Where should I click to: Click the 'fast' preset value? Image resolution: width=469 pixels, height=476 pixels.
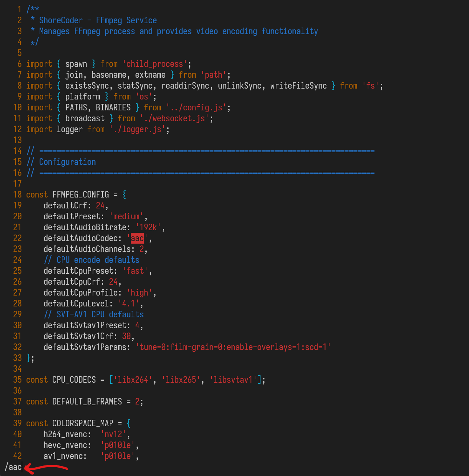click(x=135, y=271)
